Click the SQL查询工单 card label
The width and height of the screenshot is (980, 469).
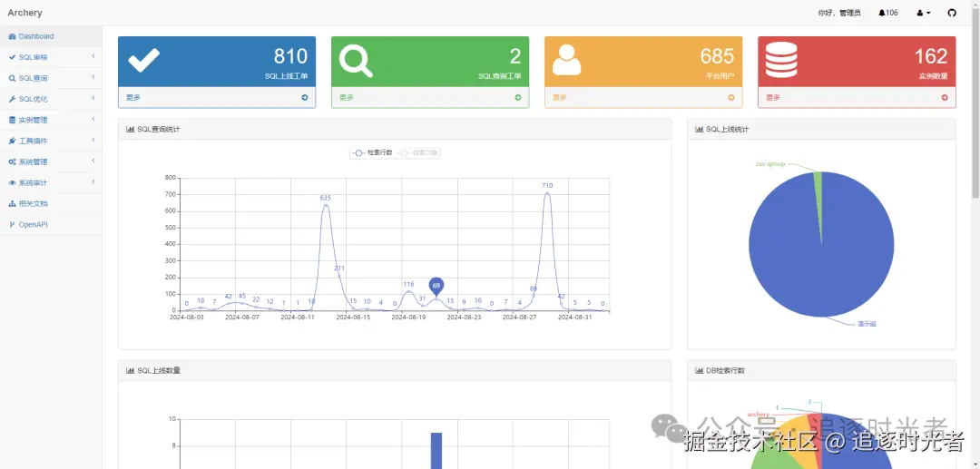pyautogui.click(x=499, y=76)
